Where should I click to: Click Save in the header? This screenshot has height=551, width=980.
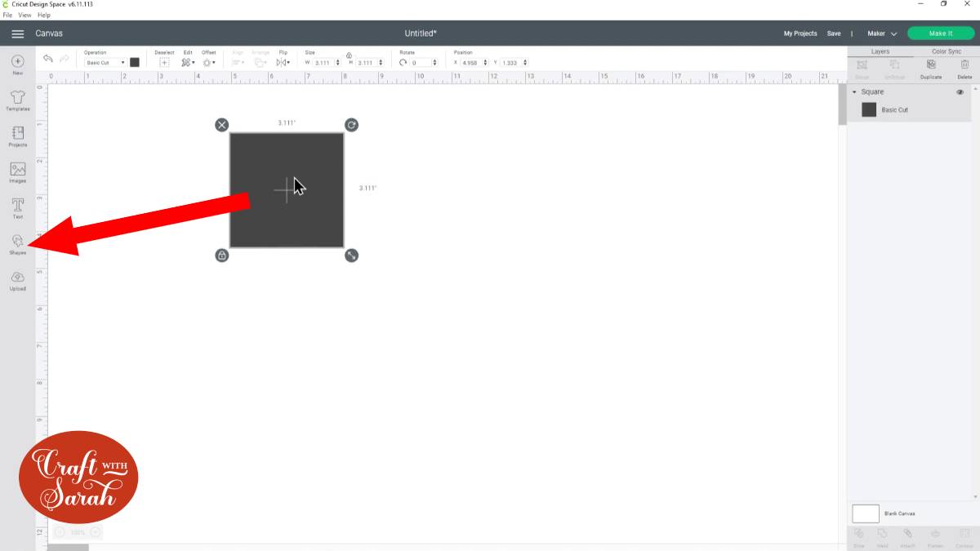[834, 33]
